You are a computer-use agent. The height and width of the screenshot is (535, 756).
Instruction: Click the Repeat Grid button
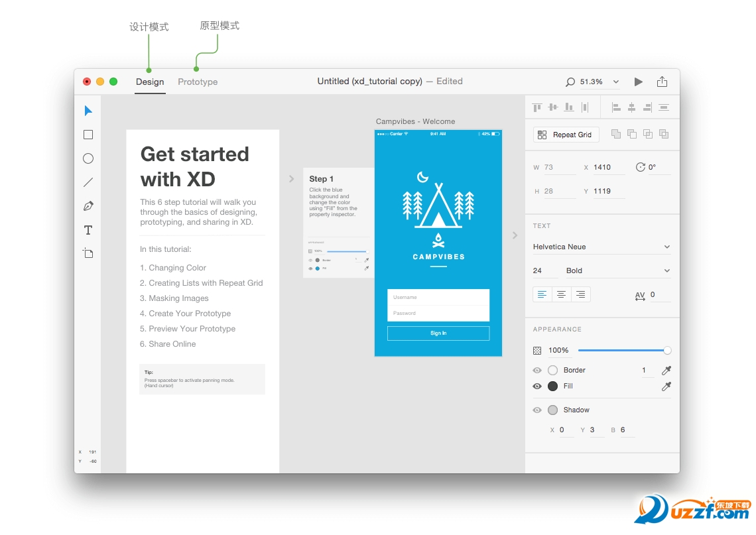coord(566,135)
